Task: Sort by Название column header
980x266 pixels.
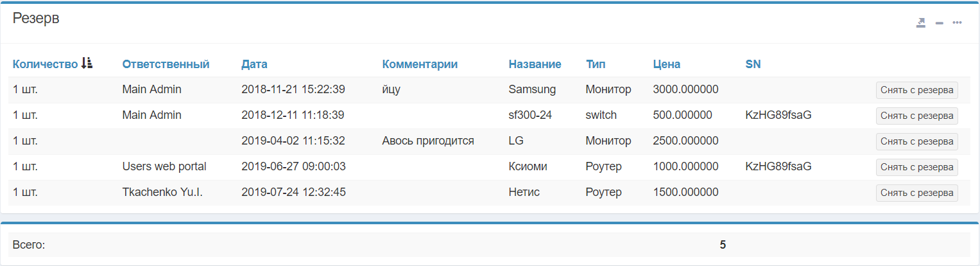Action: (535, 64)
